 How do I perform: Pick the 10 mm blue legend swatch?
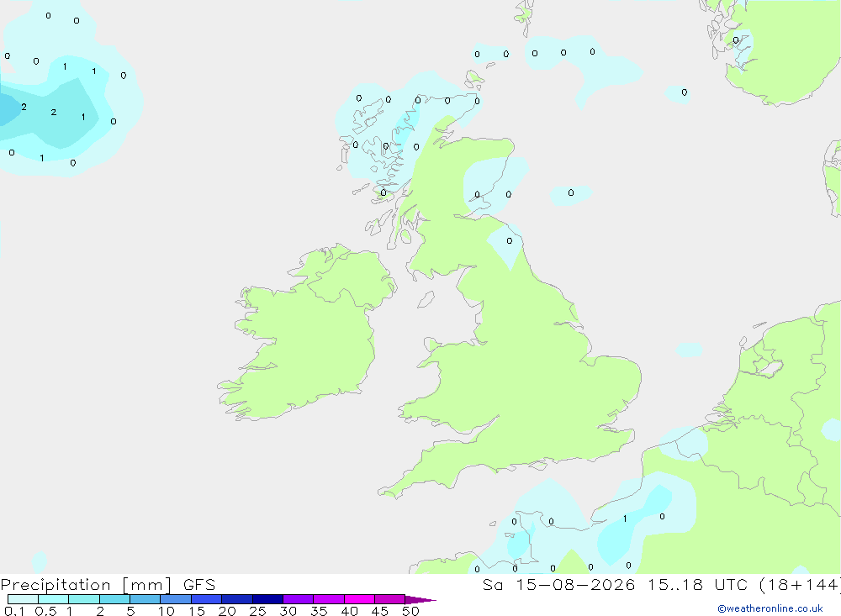pos(176,599)
